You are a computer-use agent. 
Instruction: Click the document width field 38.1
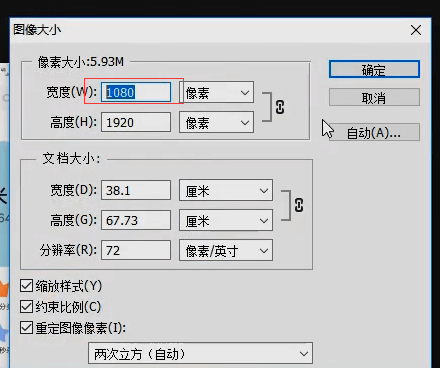136,190
